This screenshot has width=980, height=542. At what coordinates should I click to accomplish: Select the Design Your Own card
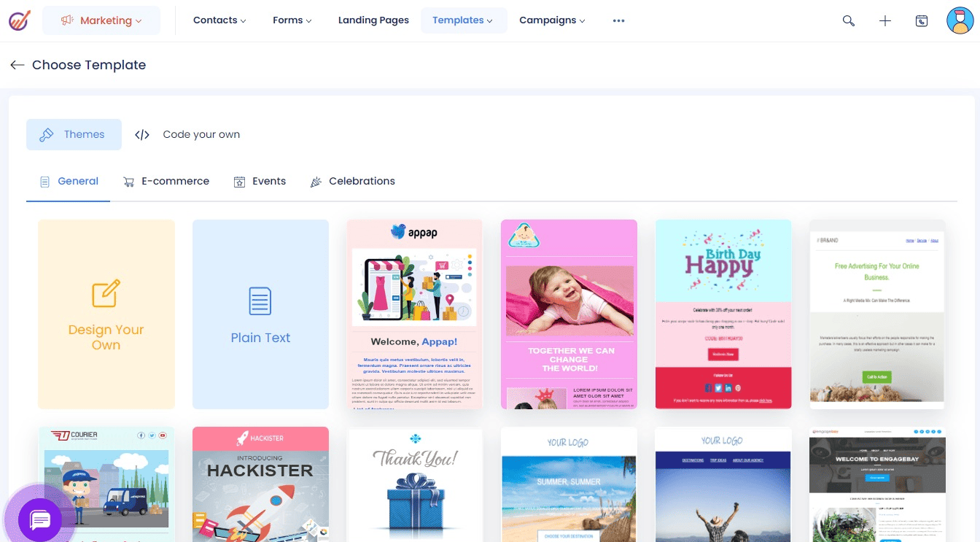point(106,314)
